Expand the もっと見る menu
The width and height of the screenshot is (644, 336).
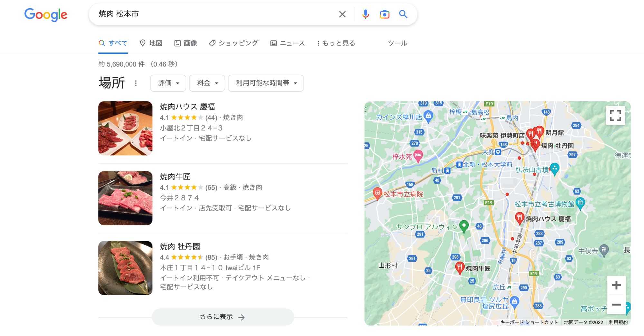click(x=336, y=43)
